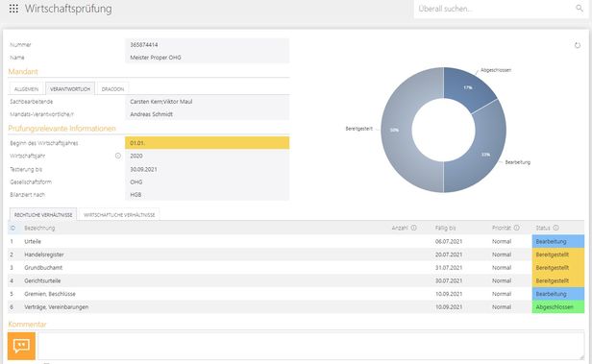This screenshot has height=364, width=592.
Task: Select the Urteile row
Action: (x=296, y=241)
